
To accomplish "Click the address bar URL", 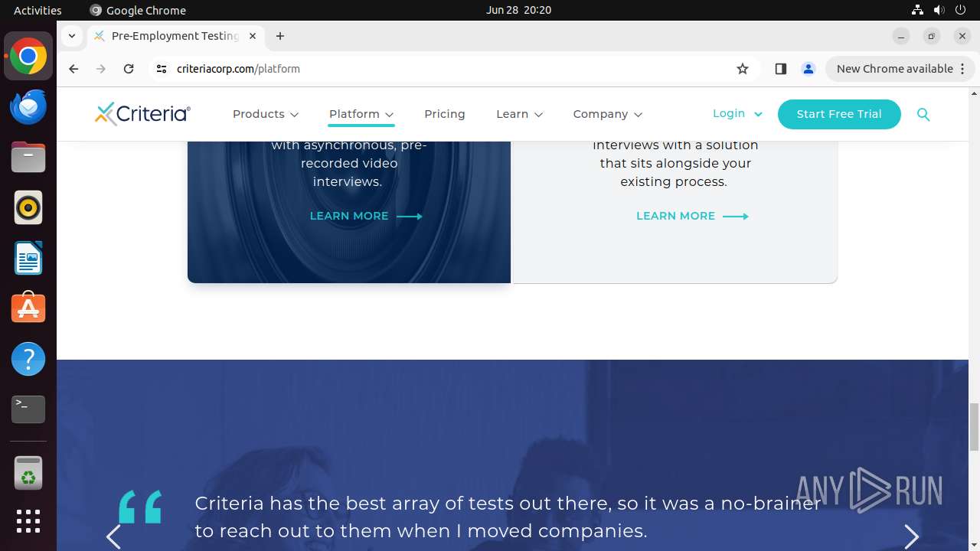I will pos(238,69).
